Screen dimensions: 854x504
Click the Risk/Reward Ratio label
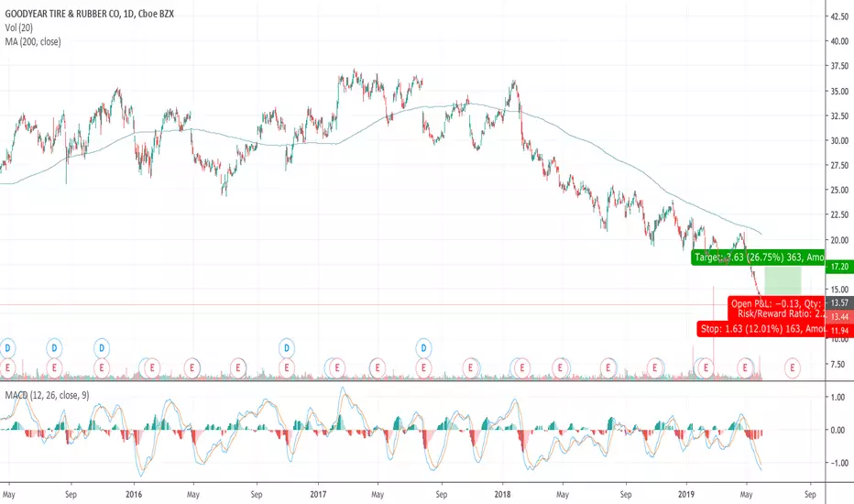coord(782,313)
